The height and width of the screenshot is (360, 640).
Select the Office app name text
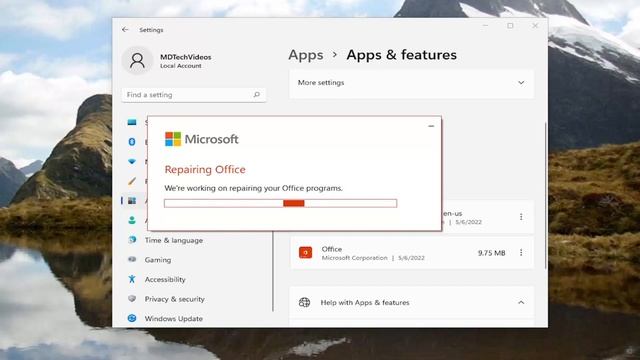coord(331,249)
